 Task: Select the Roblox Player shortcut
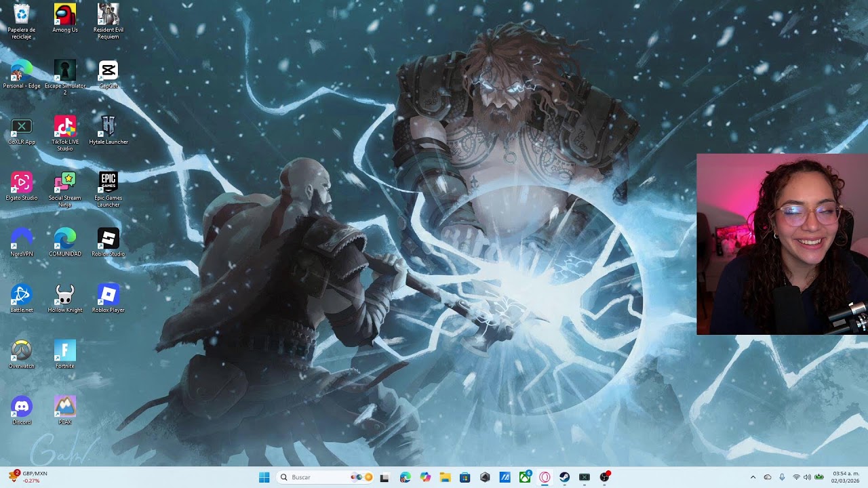[x=108, y=299]
